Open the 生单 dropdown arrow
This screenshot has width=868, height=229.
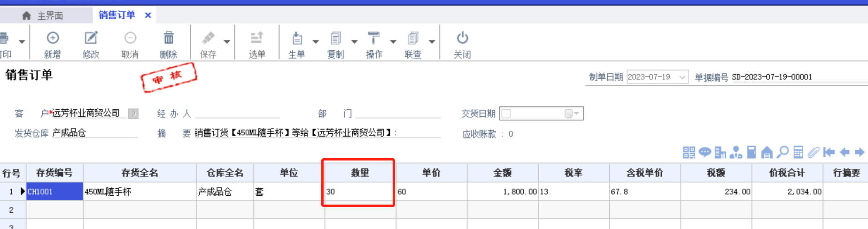click(316, 42)
